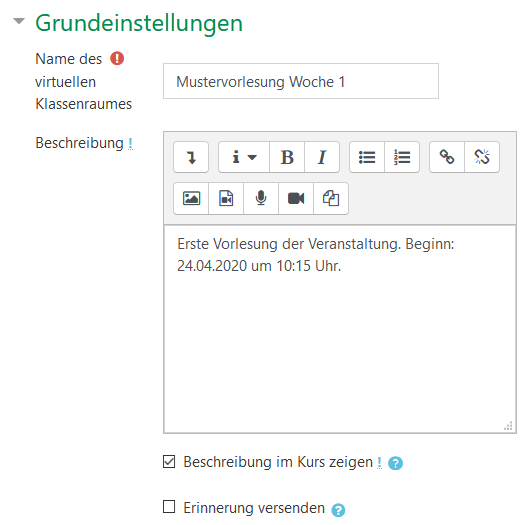This screenshot has width=531, height=525.
Task: Click the Name des virtuellen Klassenraumes field
Action: (301, 81)
